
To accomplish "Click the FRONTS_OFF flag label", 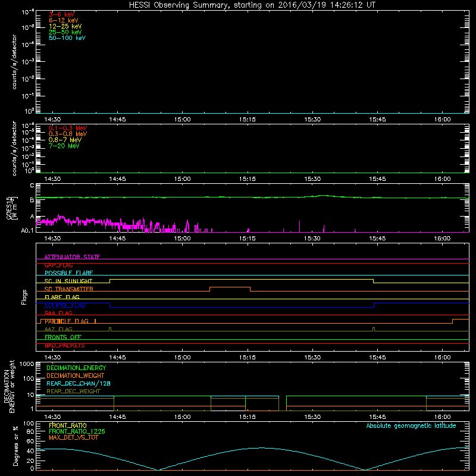I will [x=63, y=337].
